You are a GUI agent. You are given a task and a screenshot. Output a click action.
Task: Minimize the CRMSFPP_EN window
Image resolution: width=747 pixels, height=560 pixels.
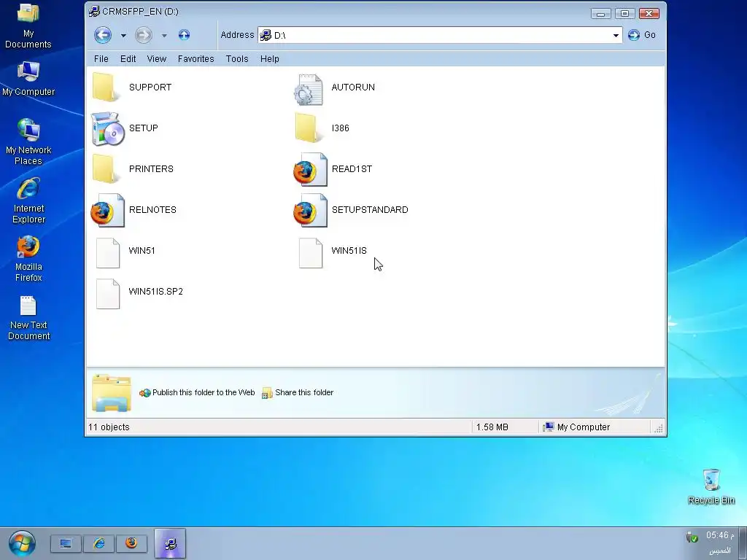point(600,14)
